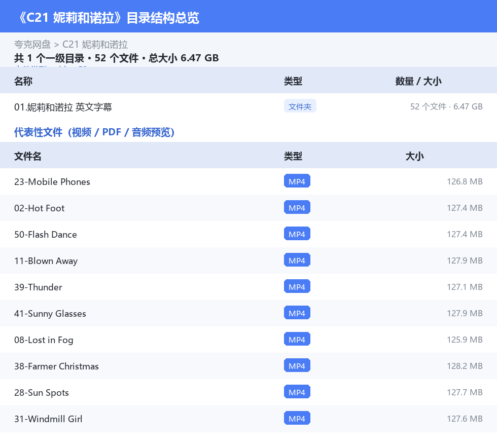Select the 02-Hot Foot file

[x=40, y=208]
